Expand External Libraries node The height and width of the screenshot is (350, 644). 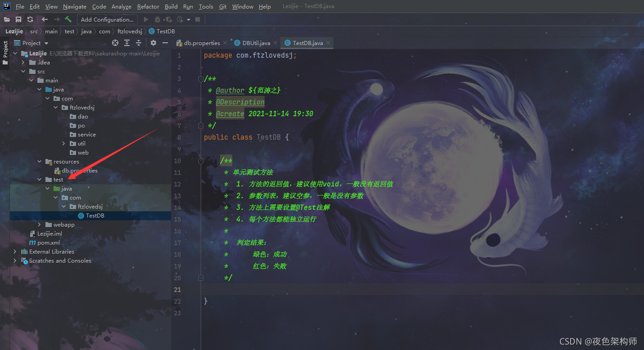[x=15, y=251]
